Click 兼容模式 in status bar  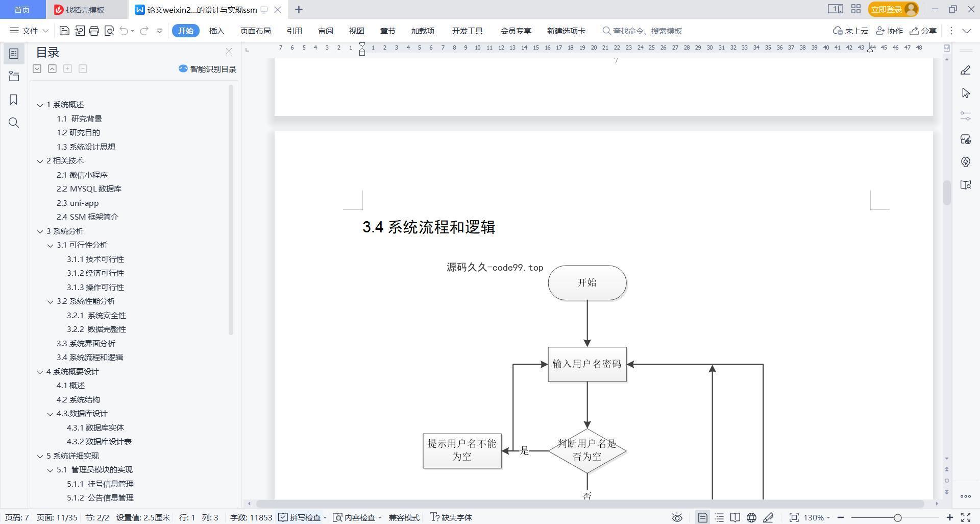[404, 517]
